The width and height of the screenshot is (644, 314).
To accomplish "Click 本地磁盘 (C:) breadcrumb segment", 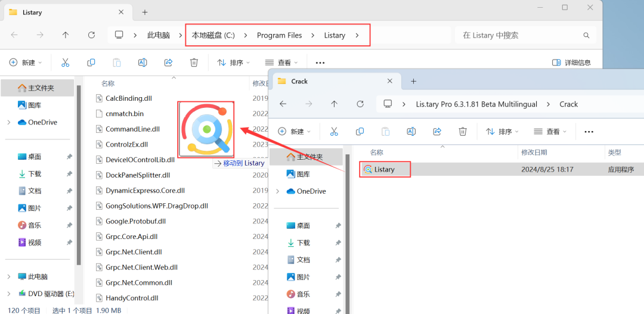I will point(213,35).
